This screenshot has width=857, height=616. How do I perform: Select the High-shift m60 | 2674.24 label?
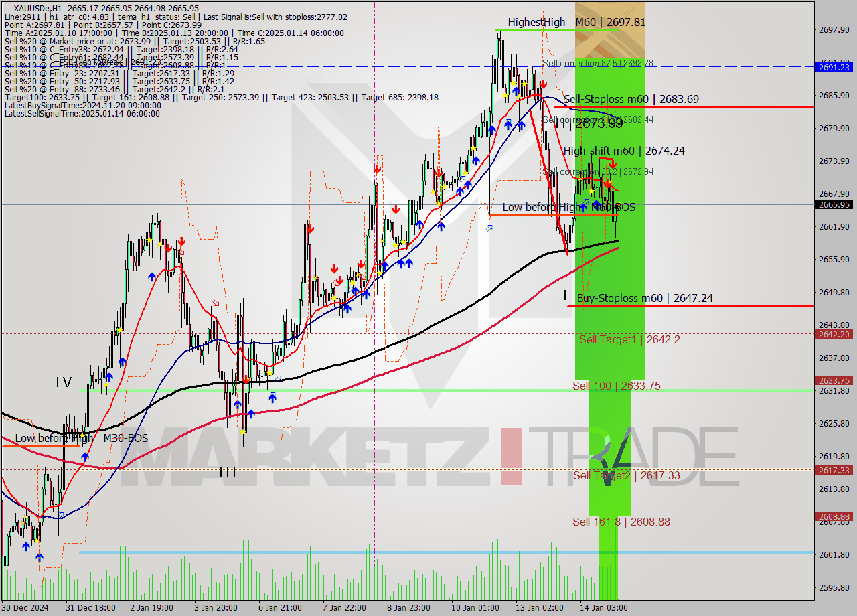pos(624,151)
